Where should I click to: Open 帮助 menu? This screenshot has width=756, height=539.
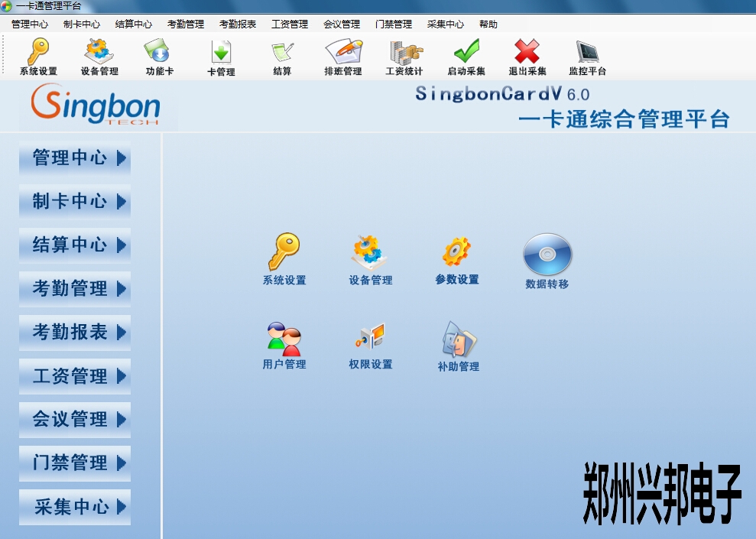coord(488,24)
